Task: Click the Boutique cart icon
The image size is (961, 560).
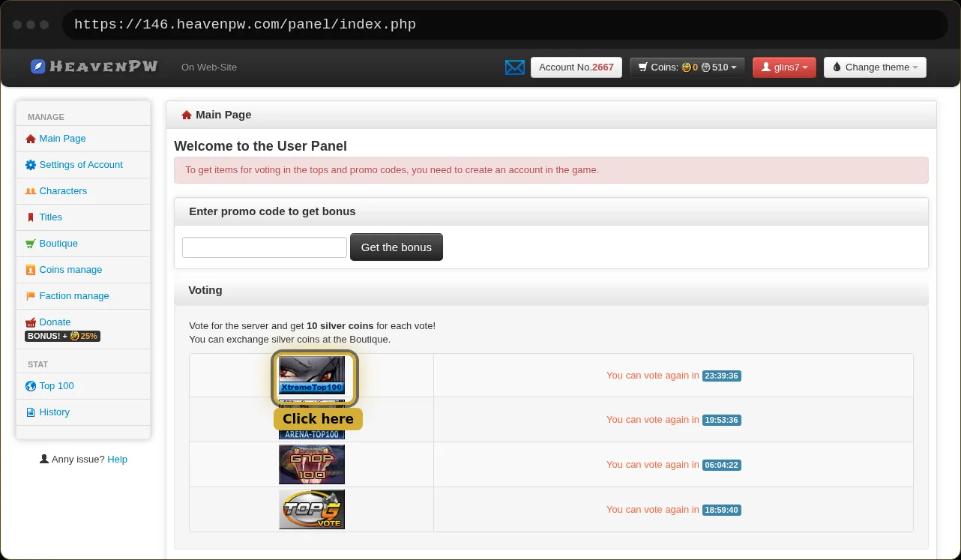Action: tap(31, 244)
